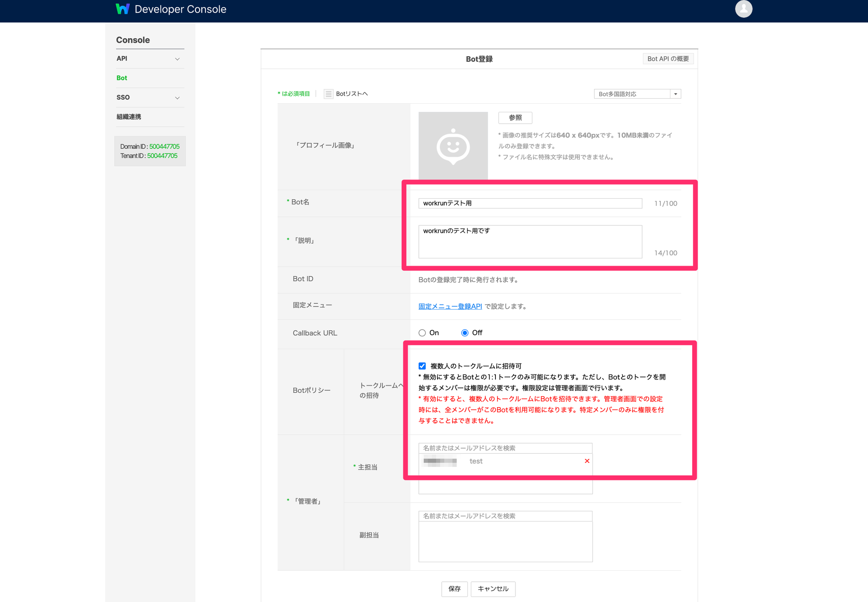Click the bot profile image placeholder
Image resolution: width=868 pixels, height=602 pixels.
(453, 146)
